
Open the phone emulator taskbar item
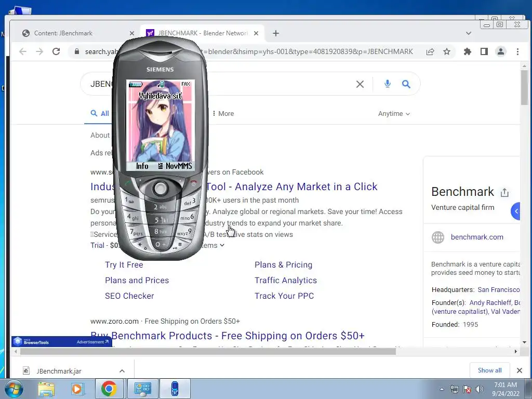point(175,389)
